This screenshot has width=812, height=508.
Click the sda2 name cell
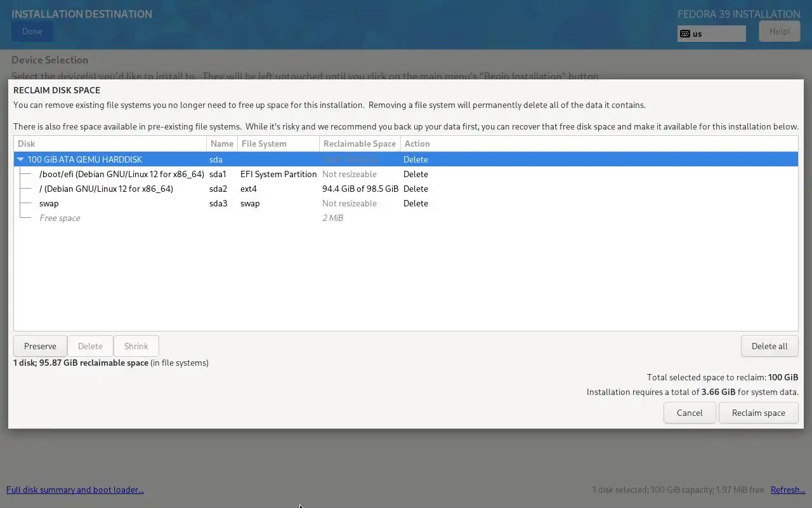click(x=218, y=189)
